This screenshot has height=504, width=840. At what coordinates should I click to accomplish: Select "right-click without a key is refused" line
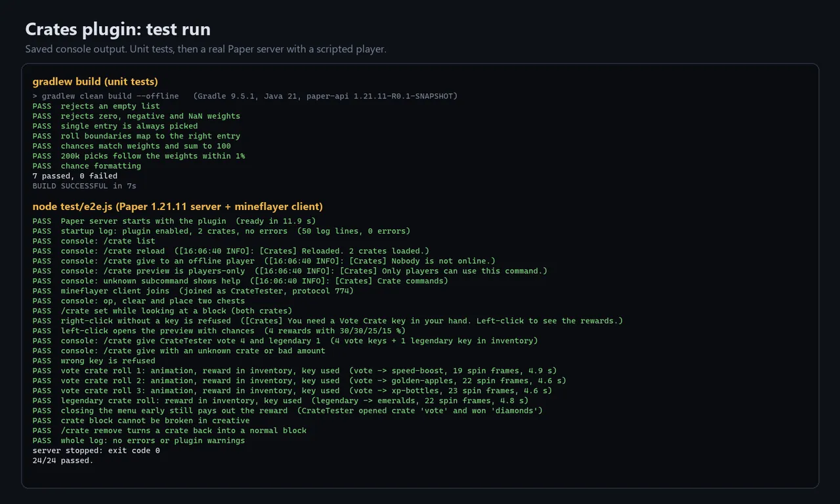point(327,321)
